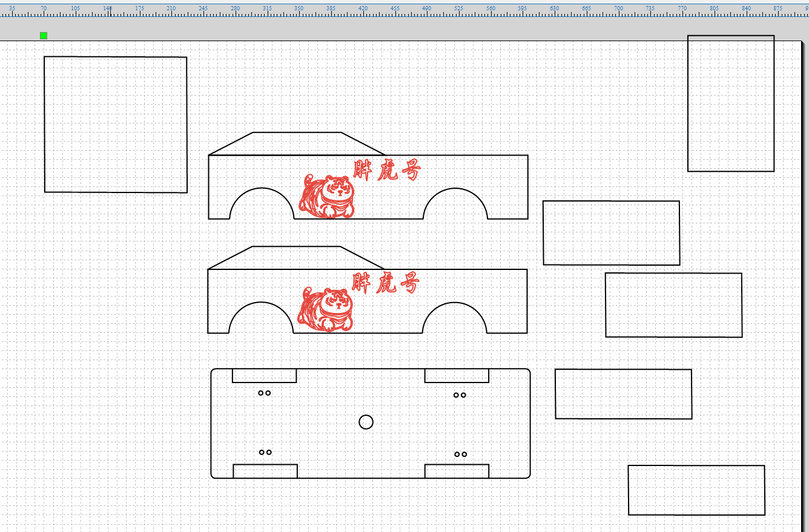The image size is (809, 532).
Task: Select the rectangle right of the upper car panel
Action: point(612,233)
